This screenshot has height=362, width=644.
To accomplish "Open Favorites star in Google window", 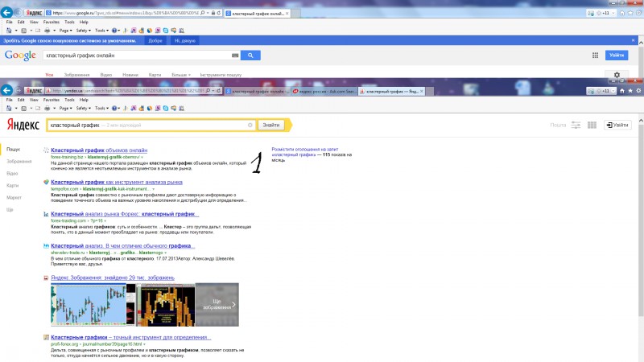I will [630, 13].
